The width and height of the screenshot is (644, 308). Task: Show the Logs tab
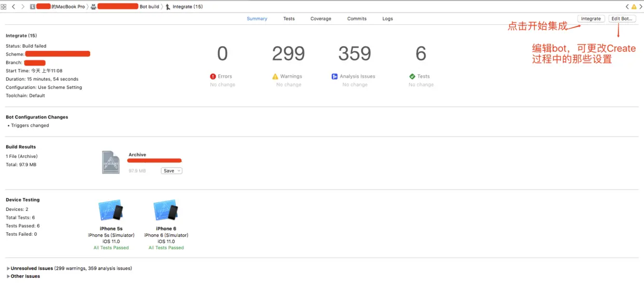[x=388, y=19]
